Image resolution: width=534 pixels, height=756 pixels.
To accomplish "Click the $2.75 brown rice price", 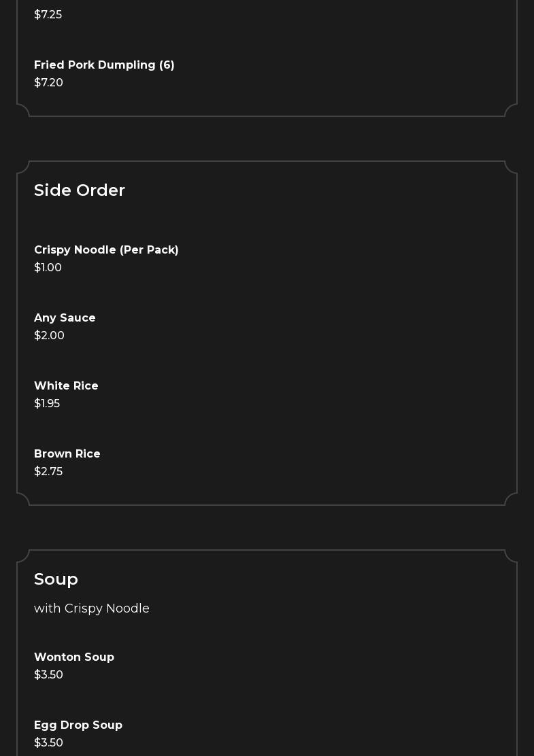I will 48,472.
